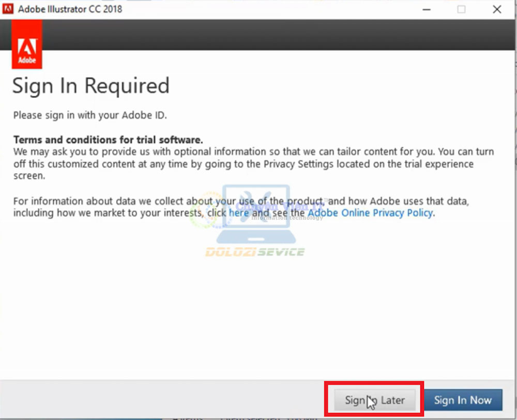Open the Adobe Online Privacy Policy link

click(370, 213)
